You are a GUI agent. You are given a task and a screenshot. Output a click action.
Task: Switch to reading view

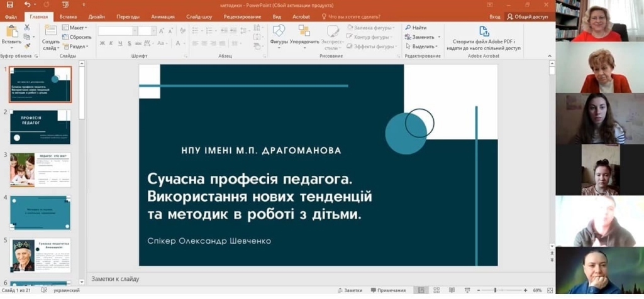[x=452, y=290]
